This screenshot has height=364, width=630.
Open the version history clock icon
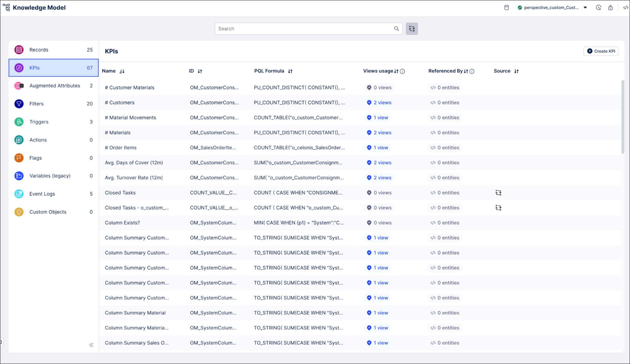[x=599, y=8]
